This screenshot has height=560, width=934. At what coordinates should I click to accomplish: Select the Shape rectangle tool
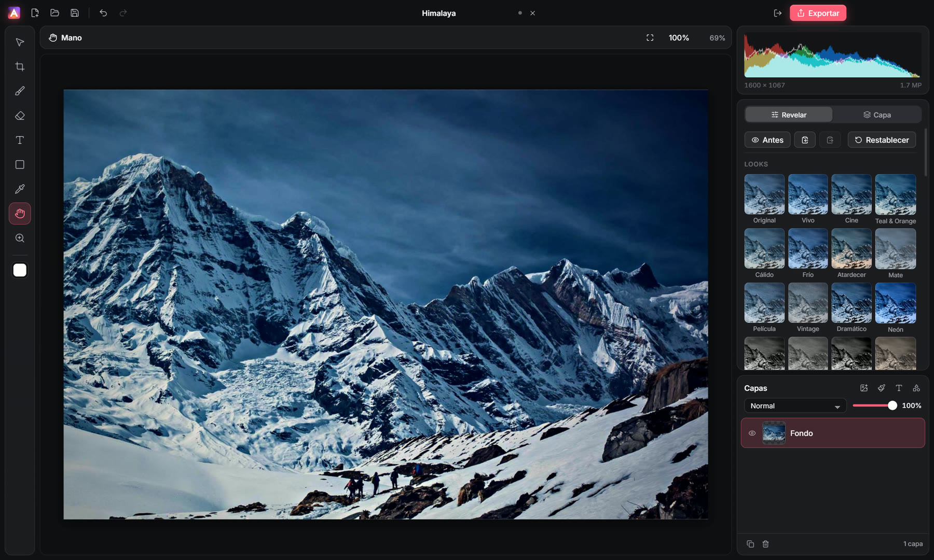[x=20, y=164]
